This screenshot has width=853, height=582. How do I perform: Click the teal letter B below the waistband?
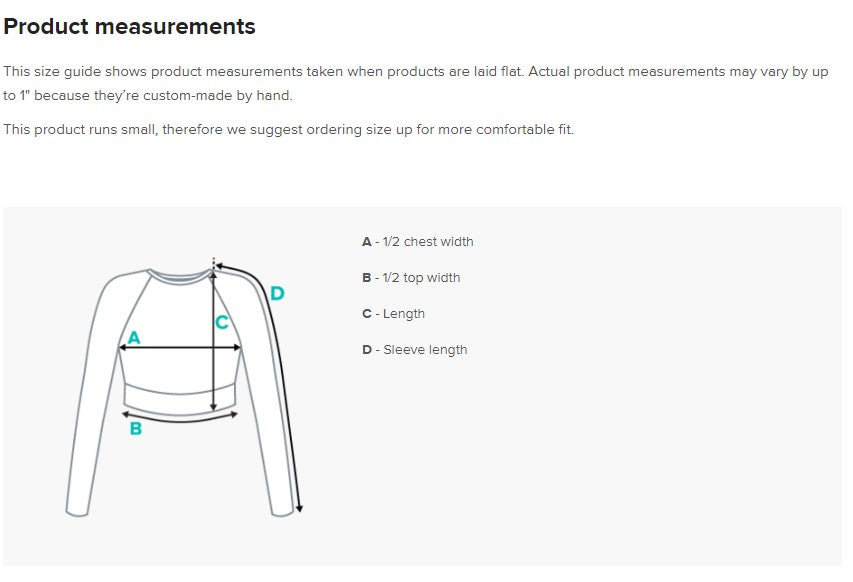click(x=136, y=429)
